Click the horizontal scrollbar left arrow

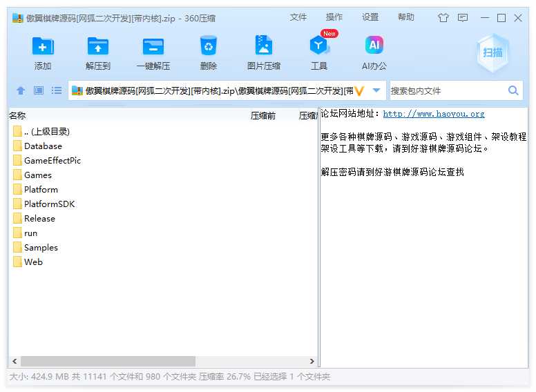coord(15,361)
